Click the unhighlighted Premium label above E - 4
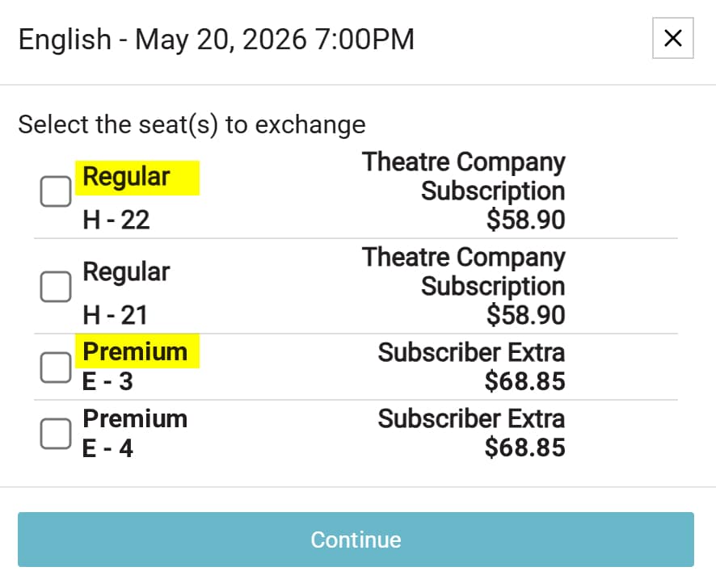The width and height of the screenshot is (716, 588). (135, 418)
